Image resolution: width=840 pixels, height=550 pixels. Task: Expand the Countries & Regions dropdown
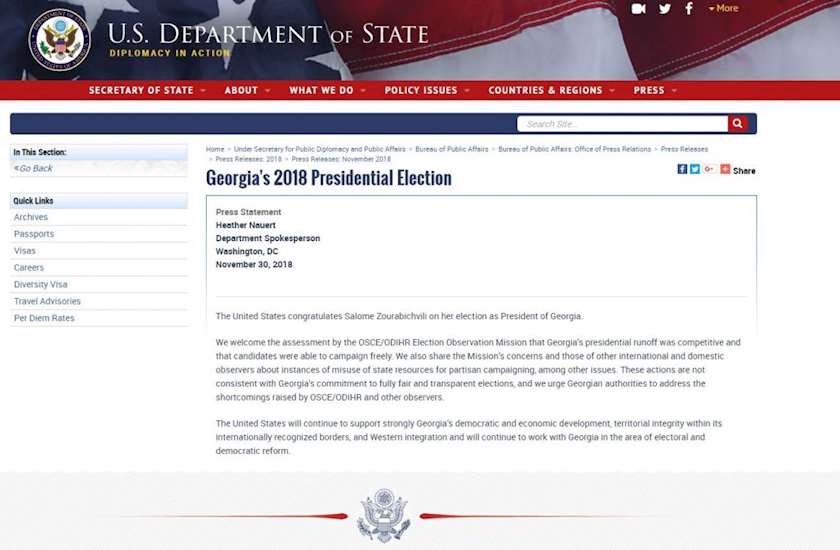tap(551, 90)
